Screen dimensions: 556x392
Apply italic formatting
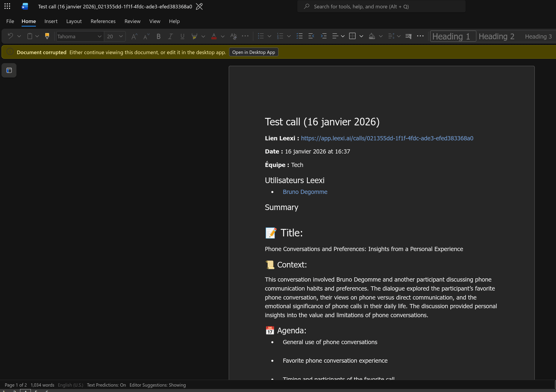coord(170,36)
